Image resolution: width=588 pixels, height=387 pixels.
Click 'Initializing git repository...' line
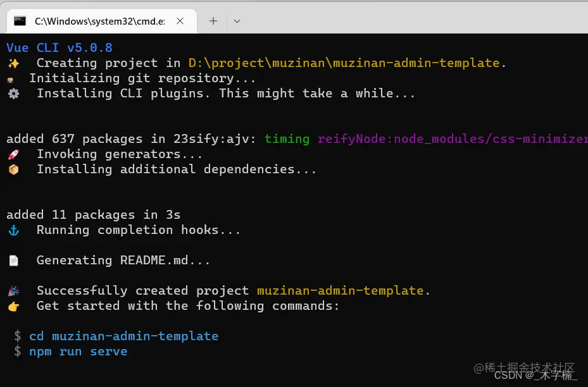(142, 78)
